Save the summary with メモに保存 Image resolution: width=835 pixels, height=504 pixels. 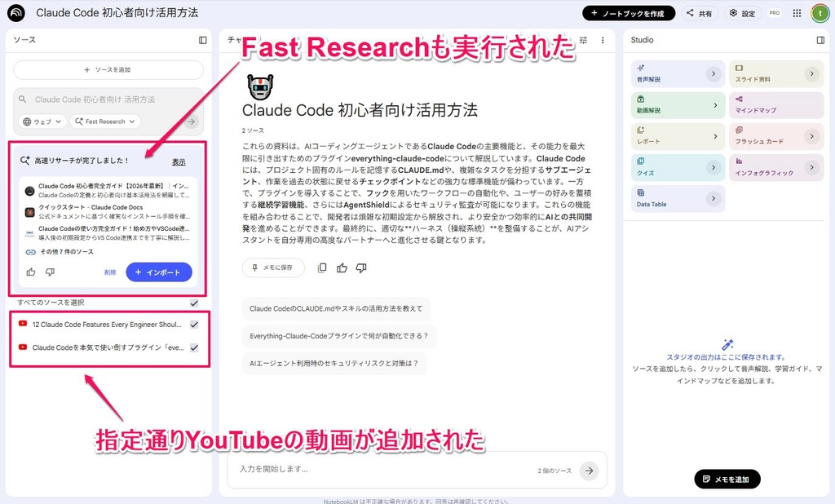click(x=273, y=267)
